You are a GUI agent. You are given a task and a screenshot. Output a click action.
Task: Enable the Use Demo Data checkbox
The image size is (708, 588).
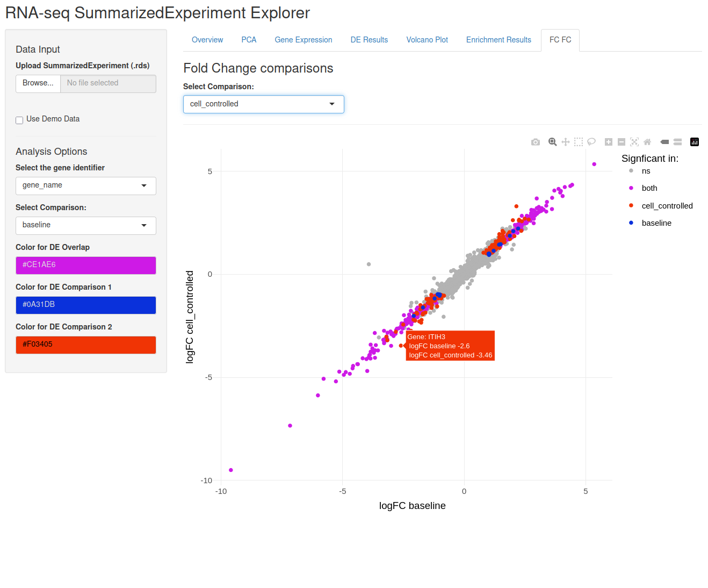tap(19, 120)
